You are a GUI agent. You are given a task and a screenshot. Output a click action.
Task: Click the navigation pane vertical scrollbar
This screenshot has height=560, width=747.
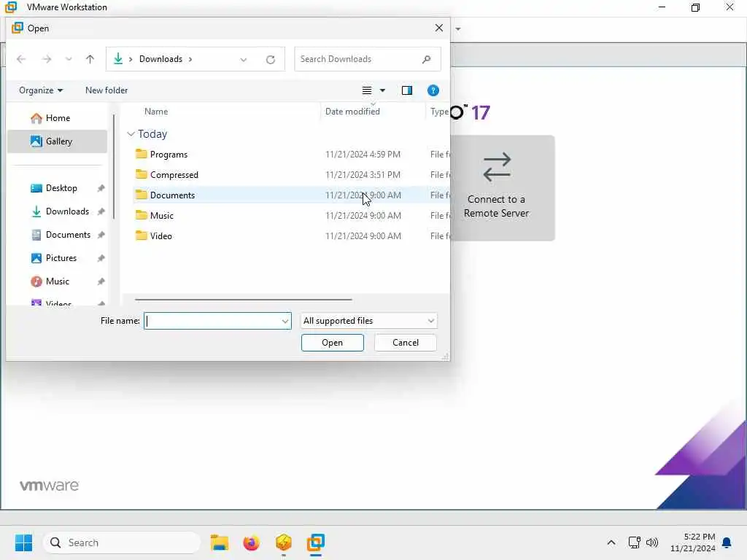click(114, 167)
